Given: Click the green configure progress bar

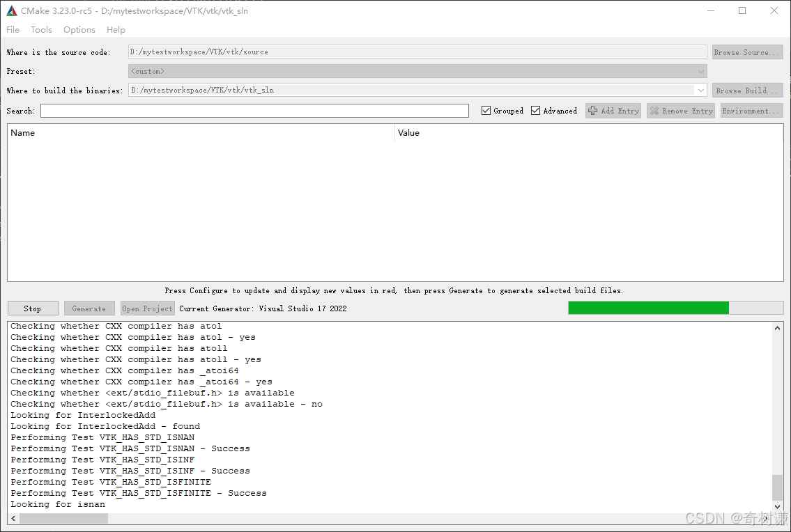Looking at the screenshot, I should [675, 308].
